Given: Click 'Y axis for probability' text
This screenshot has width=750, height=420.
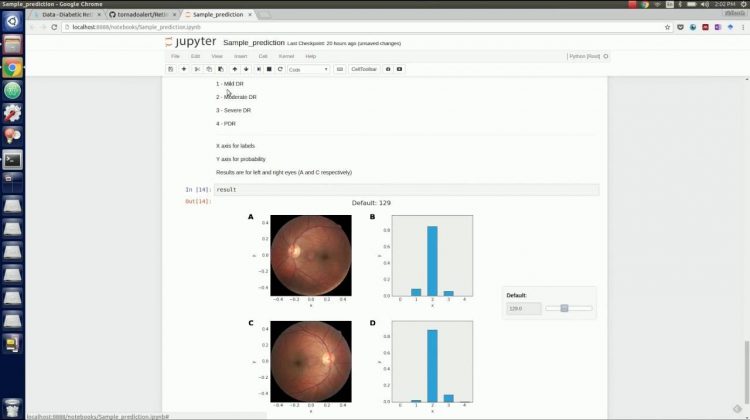Looking at the screenshot, I should 241,159.
